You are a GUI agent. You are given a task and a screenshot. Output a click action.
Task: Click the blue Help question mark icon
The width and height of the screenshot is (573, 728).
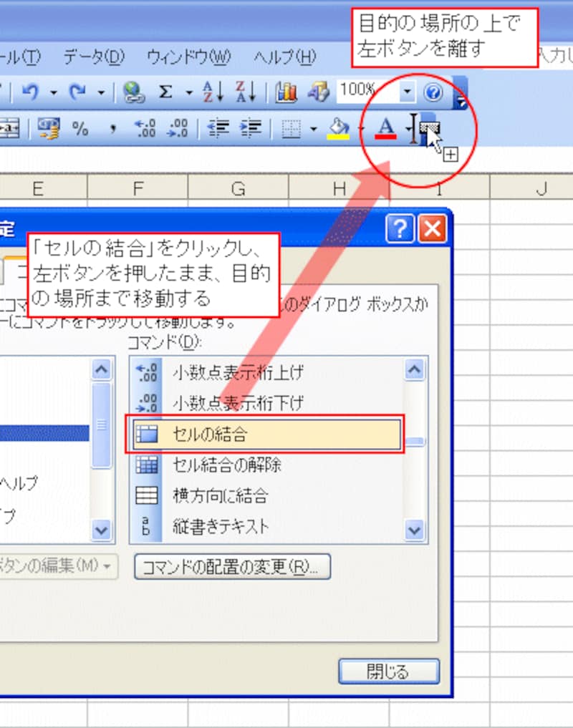click(433, 92)
